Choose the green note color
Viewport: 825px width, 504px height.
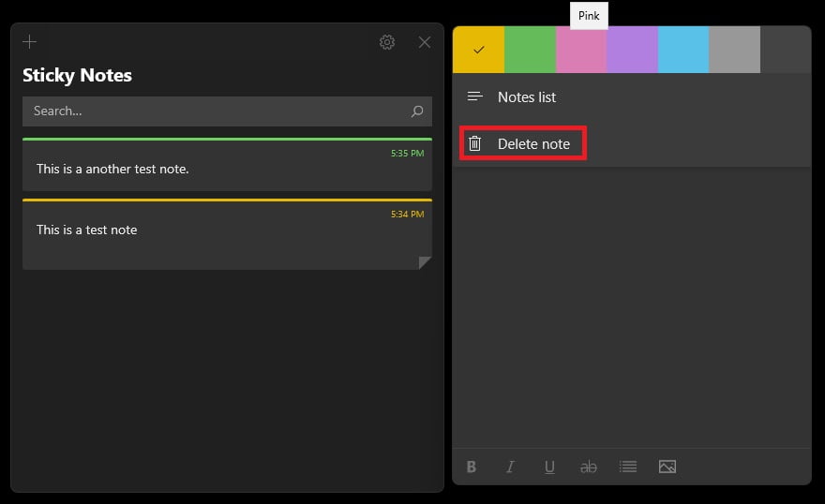pos(530,50)
